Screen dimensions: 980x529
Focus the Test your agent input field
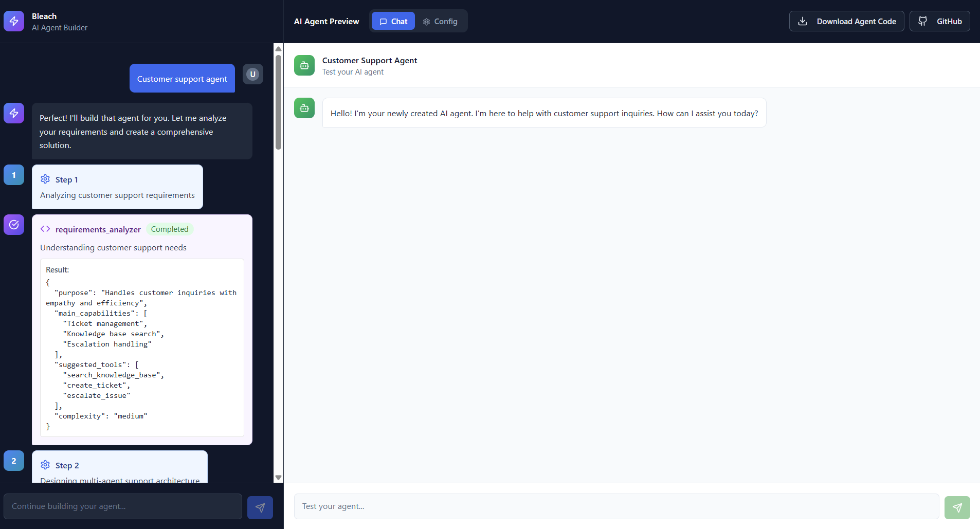click(616, 506)
